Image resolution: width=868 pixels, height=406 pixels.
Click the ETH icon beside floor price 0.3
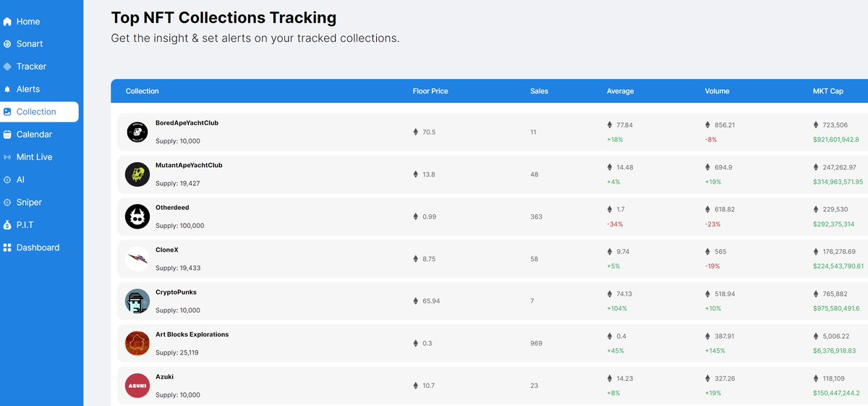click(x=415, y=344)
